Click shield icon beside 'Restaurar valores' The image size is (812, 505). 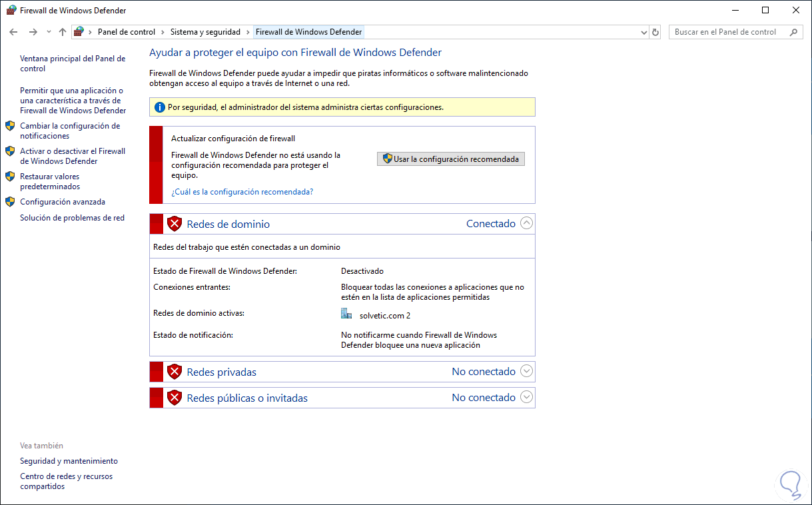pos(10,177)
